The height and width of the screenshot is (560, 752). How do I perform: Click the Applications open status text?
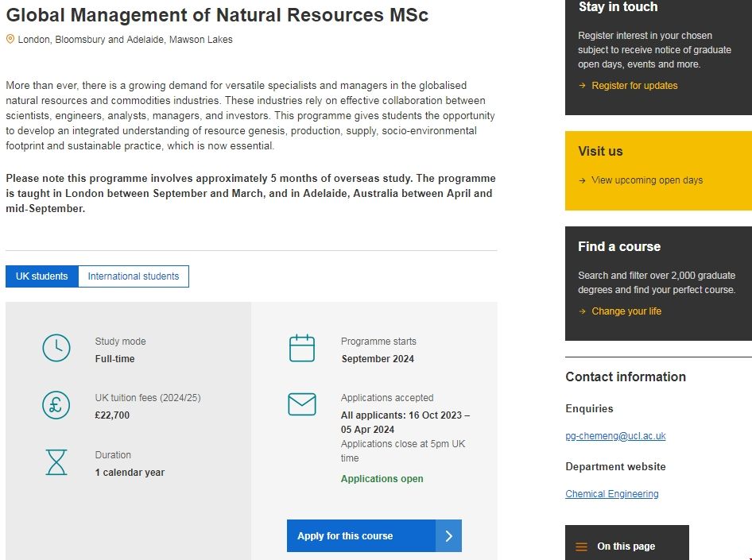click(x=382, y=479)
